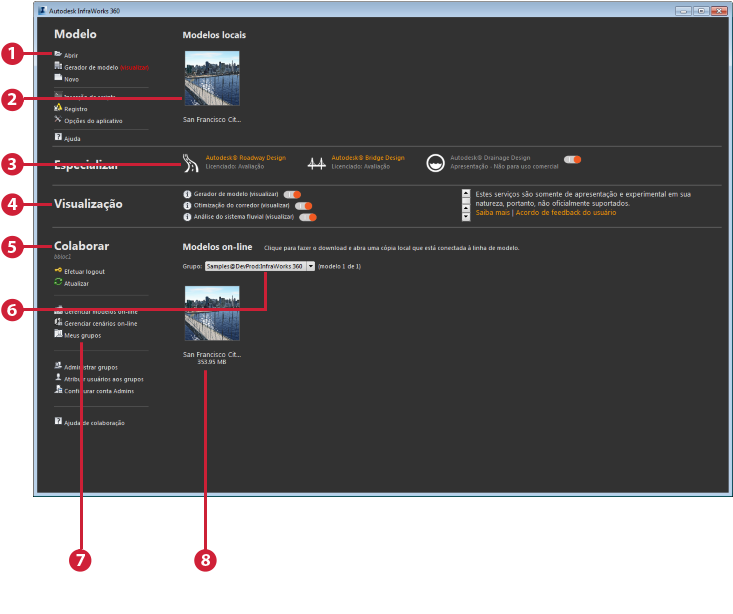Click the Autodesk Drainage Design label
This screenshot has height=614, width=733.
pyautogui.click(x=490, y=158)
